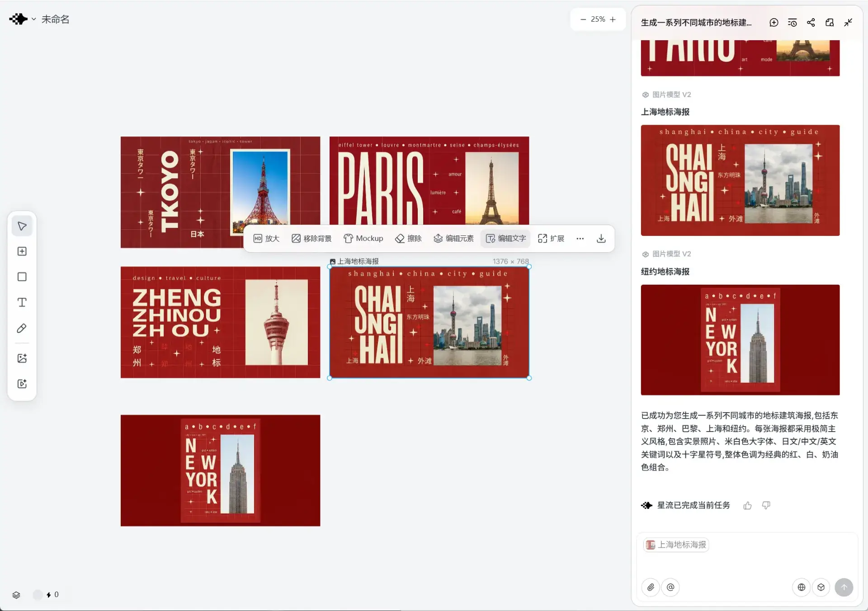Collapse the chat side panel
Viewport: 868px width, 611px height.
[848, 23]
